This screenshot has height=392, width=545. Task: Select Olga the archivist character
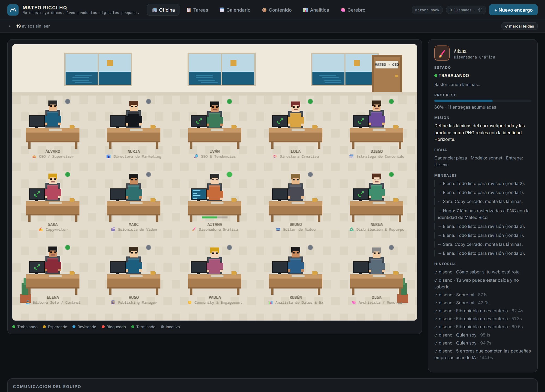point(377,260)
